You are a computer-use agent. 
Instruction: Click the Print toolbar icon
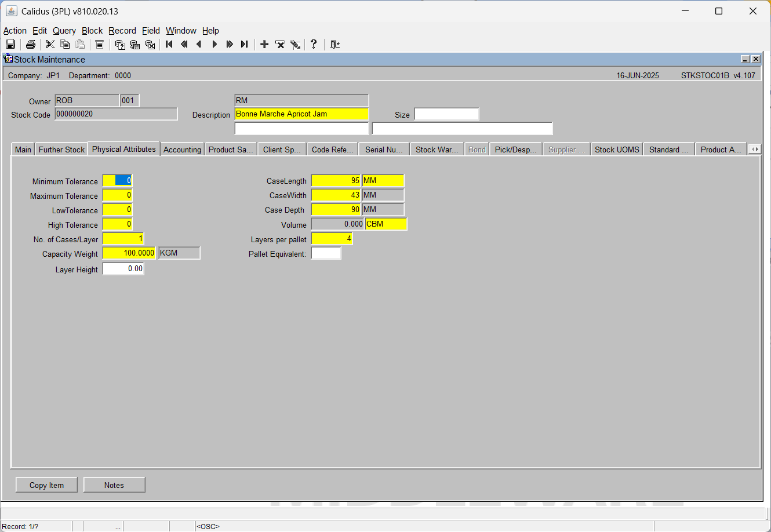[31, 45]
